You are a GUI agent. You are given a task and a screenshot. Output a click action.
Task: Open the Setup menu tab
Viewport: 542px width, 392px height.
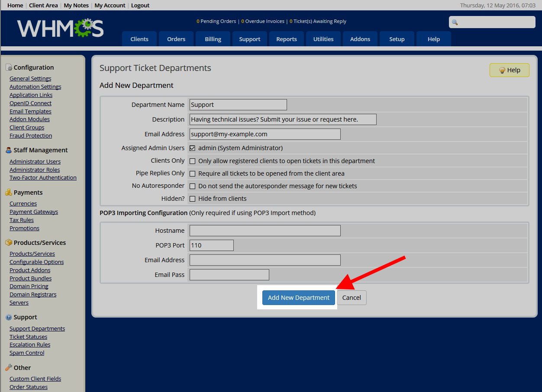pyautogui.click(x=397, y=39)
